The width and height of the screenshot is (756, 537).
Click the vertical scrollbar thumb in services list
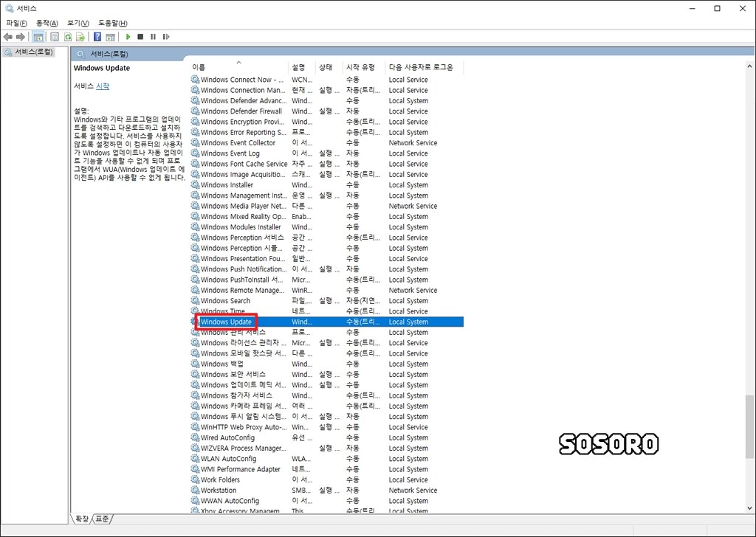[x=749, y=426]
